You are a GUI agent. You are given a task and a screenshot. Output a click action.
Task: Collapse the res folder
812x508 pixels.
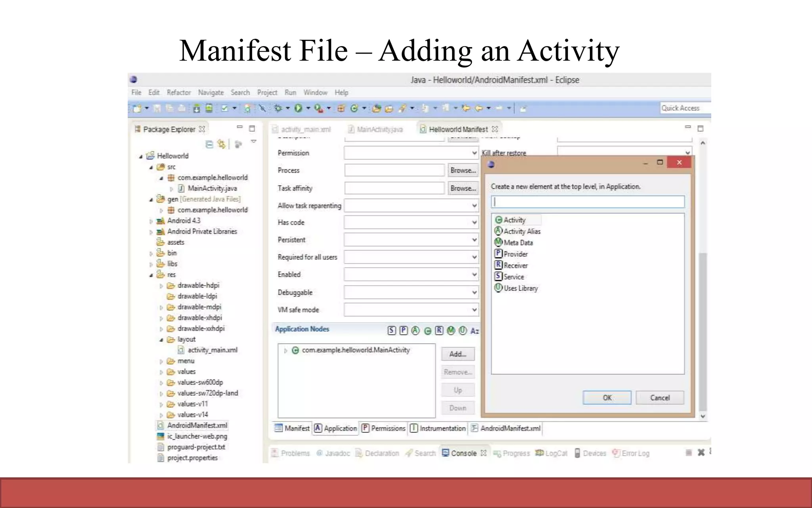pyautogui.click(x=151, y=275)
